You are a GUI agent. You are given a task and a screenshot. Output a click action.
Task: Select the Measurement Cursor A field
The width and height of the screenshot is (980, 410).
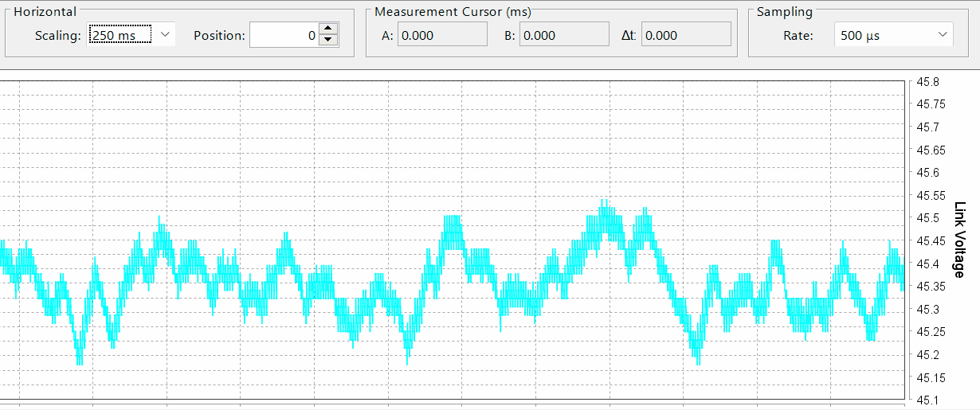[x=442, y=35]
